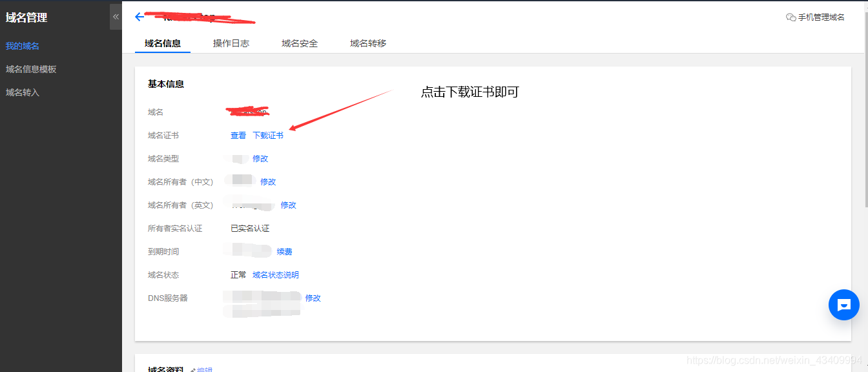This screenshot has height=372, width=868.
Task: Click the 域名证书 label
Action: click(x=163, y=136)
